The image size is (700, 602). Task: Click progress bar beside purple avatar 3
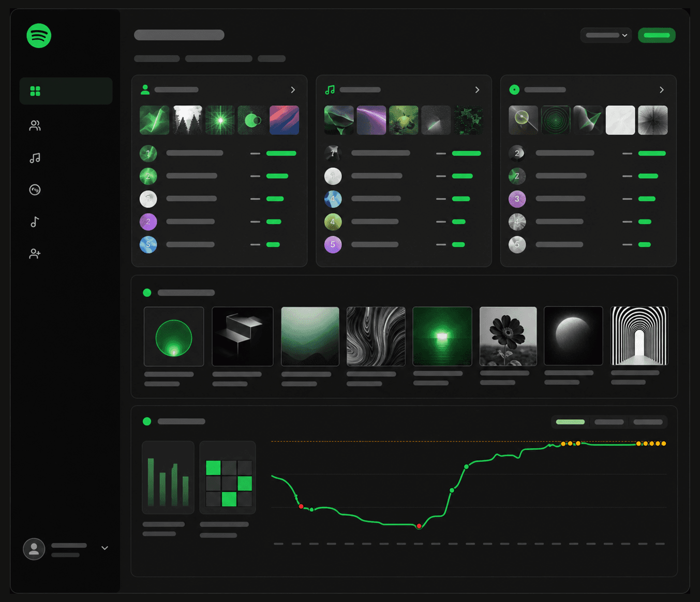647,199
